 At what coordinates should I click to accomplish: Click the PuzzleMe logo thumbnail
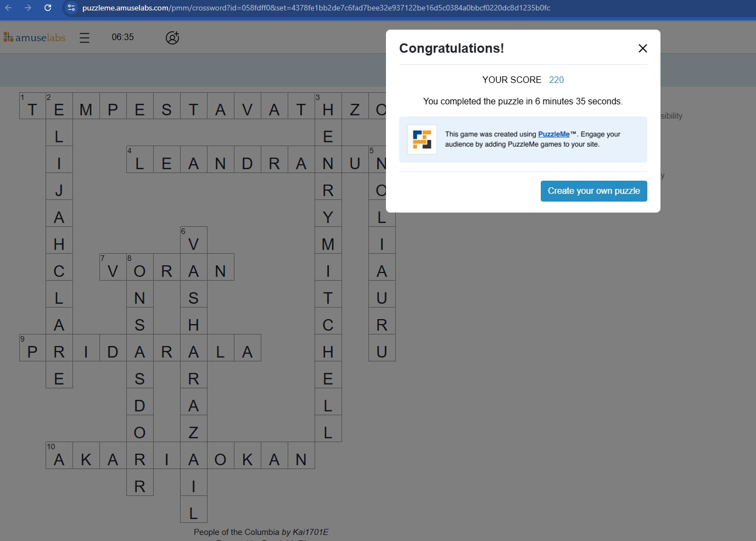click(422, 140)
